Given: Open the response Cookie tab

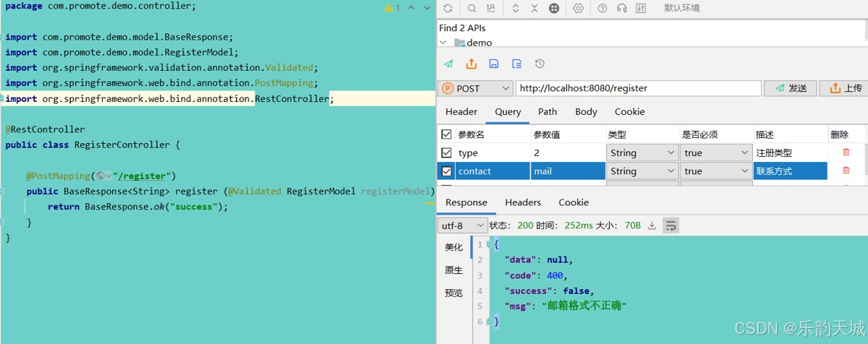Looking at the screenshot, I should coord(574,202).
